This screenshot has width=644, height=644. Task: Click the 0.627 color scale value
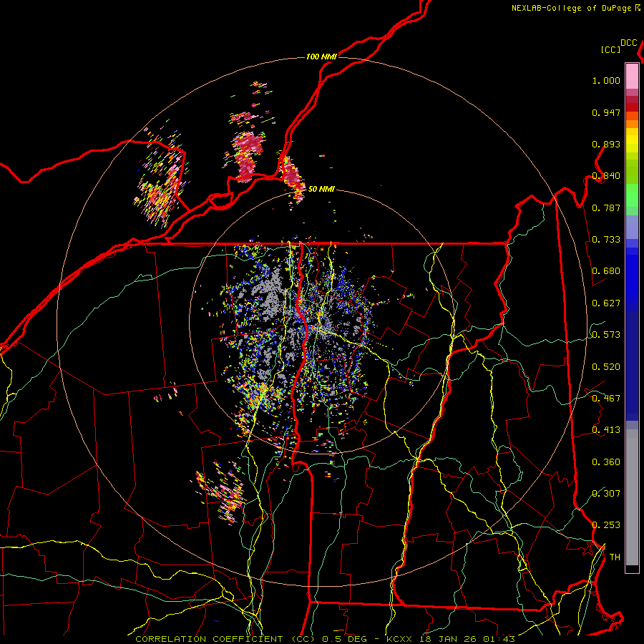point(606,303)
